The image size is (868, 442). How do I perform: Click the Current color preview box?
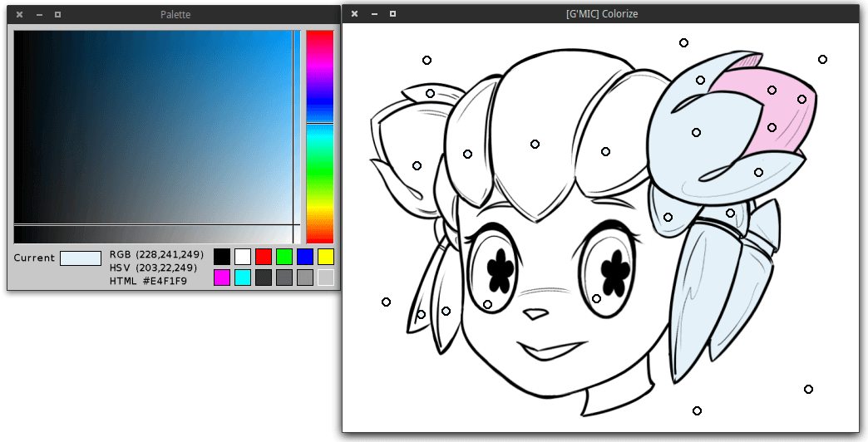tap(81, 258)
